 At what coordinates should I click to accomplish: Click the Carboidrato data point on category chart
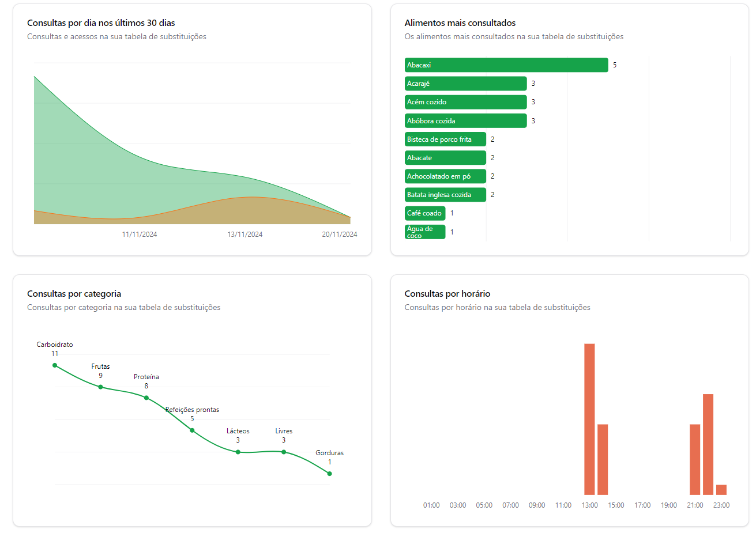tap(55, 365)
